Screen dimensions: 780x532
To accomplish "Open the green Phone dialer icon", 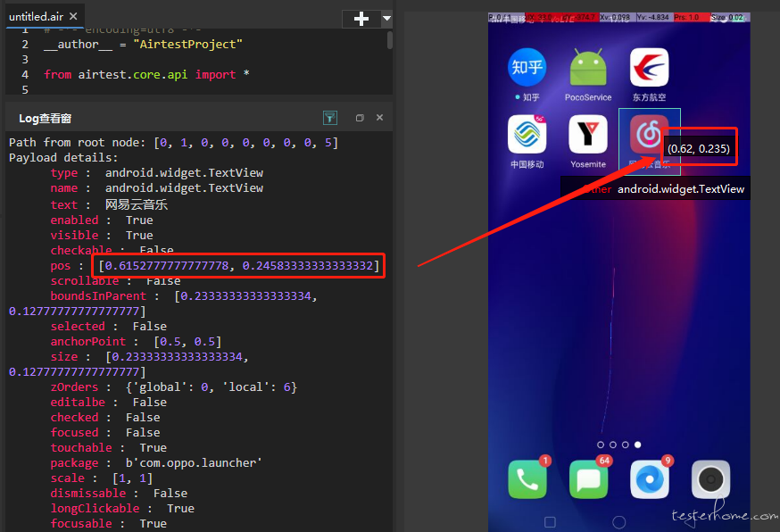I will (x=527, y=479).
